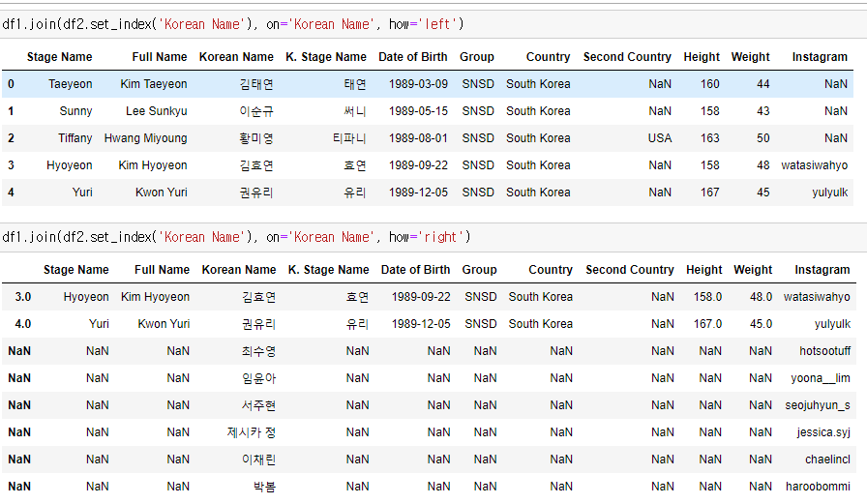Viewport: 867px width, 504px height.
Task: Click 'chaelincl' Instagram cell
Action: pyautogui.click(x=827, y=460)
